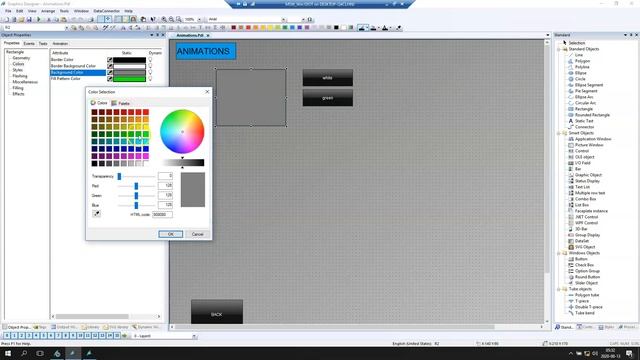
Task: Toggle layer 3 button in layer bar
Action: pos(29,336)
